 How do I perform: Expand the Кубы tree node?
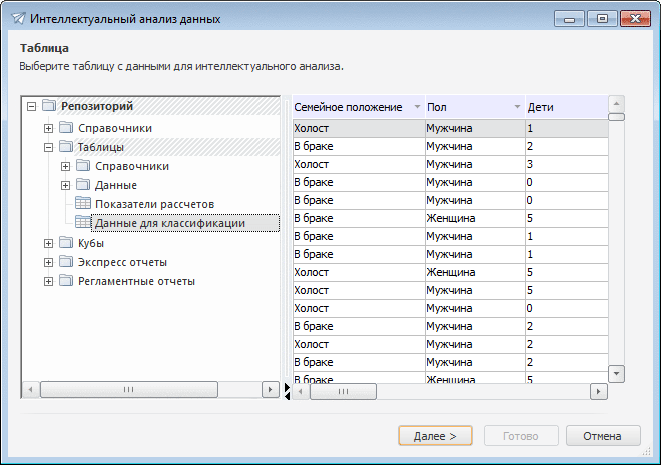coord(49,243)
